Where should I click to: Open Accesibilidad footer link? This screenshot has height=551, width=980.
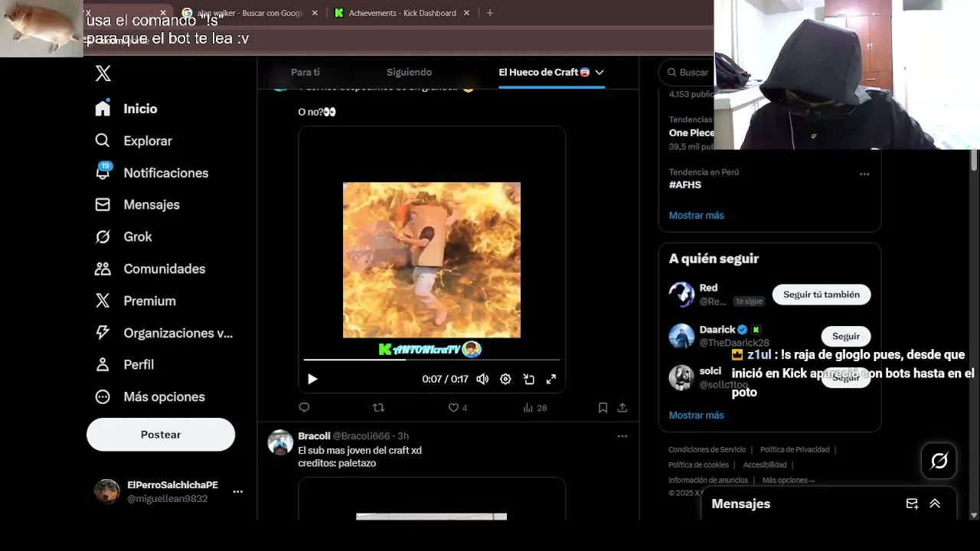click(765, 465)
